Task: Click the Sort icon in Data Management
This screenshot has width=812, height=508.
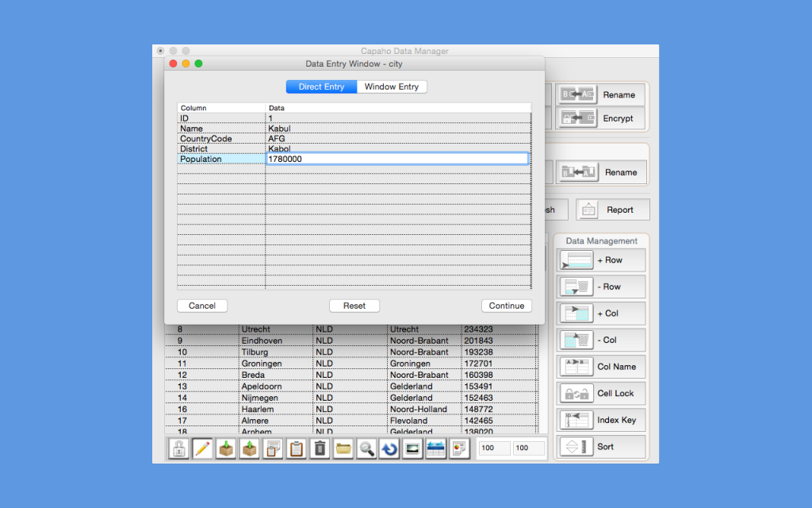Action: (601, 446)
